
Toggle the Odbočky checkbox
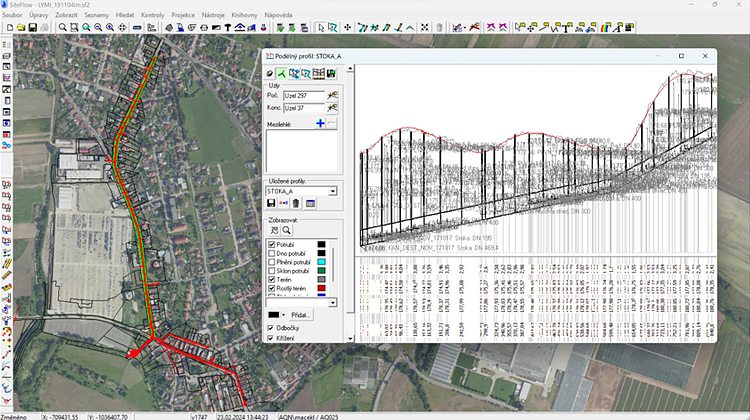[271, 328]
